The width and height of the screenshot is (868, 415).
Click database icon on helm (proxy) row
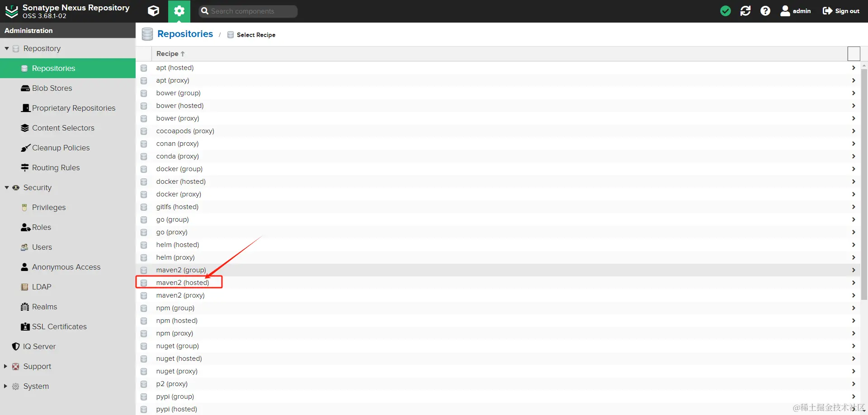click(x=144, y=257)
